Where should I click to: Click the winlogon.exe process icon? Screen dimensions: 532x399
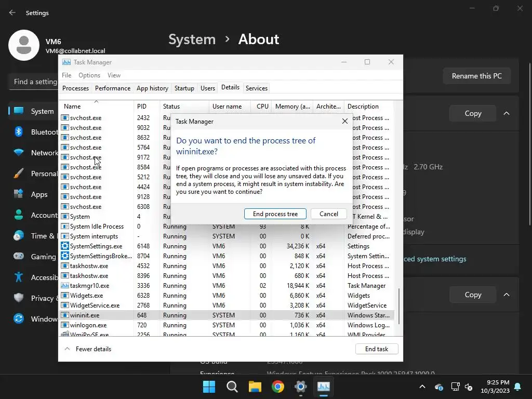coord(65,325)
